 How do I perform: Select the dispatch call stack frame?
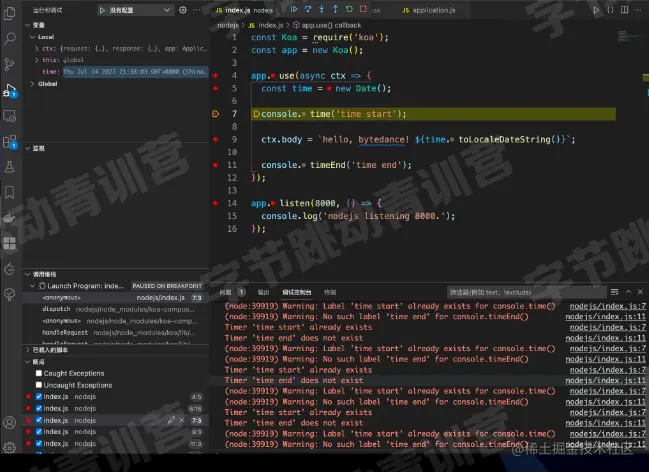pos(116,309)
